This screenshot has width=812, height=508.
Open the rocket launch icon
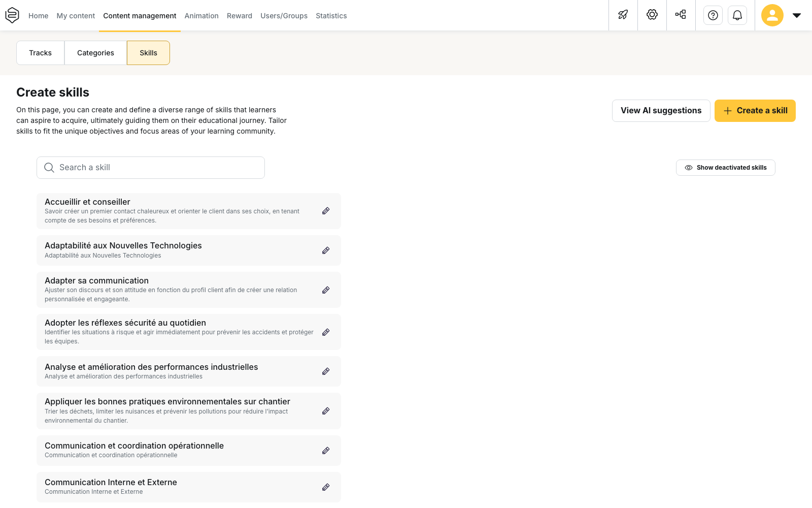click(623, 15)
